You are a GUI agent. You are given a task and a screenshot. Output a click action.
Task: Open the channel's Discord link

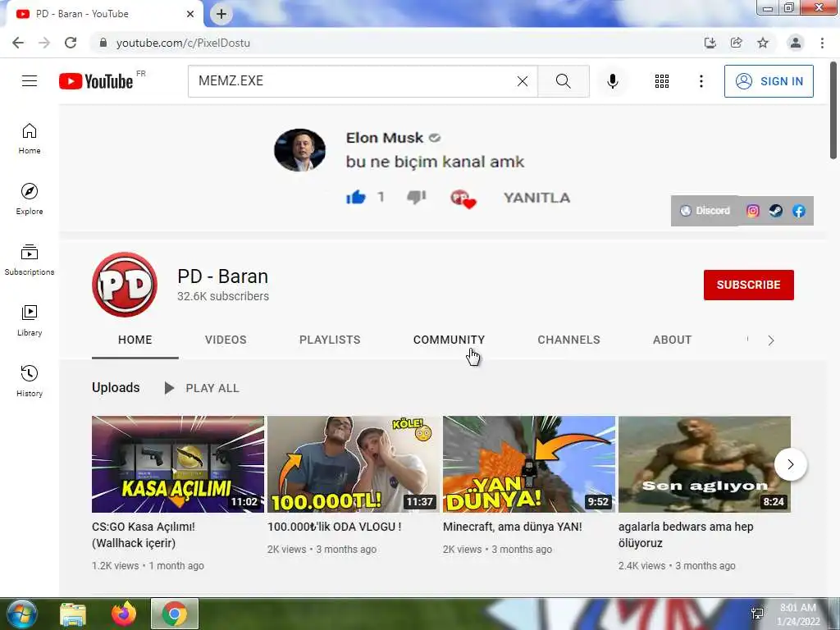pyautogui.click(x=705, y=211)
